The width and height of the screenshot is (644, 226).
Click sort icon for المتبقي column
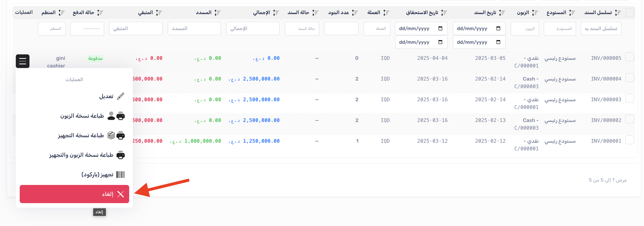pyautogui.click(x=159, y=13)
